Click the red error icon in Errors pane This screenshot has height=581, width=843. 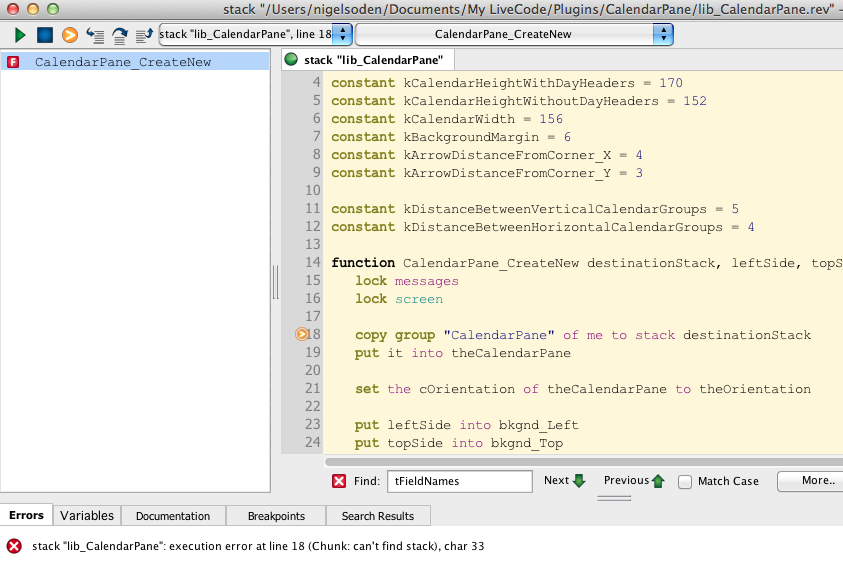pyautogui.click(x=14, y=546)
